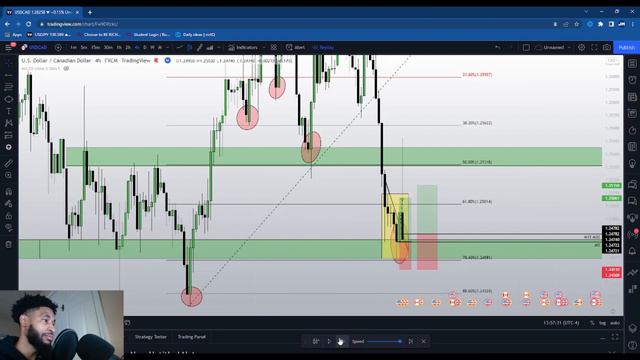This screenshot has width=640, height=360.
Task: Hide all drawings with the eye tool
Action: click(x=9, y=228)
